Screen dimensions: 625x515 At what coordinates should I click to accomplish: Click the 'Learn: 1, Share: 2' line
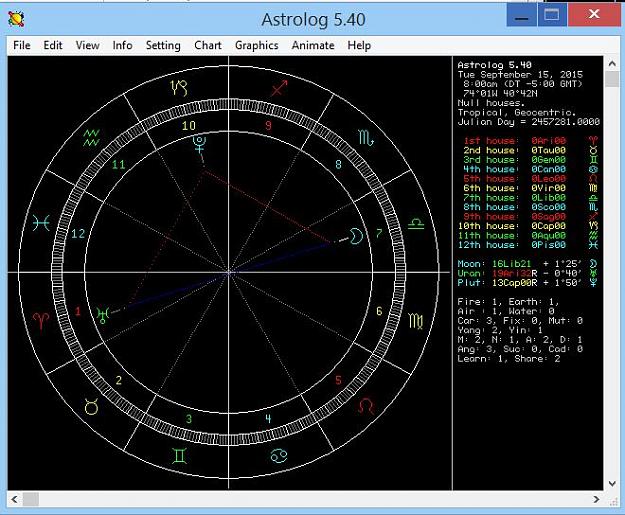coord(509,359)
